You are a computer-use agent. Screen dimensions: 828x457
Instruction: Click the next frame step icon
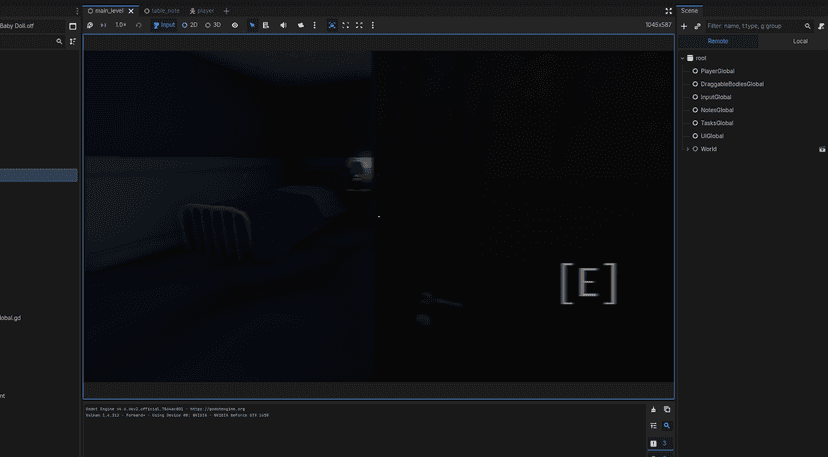pos(103,25)
